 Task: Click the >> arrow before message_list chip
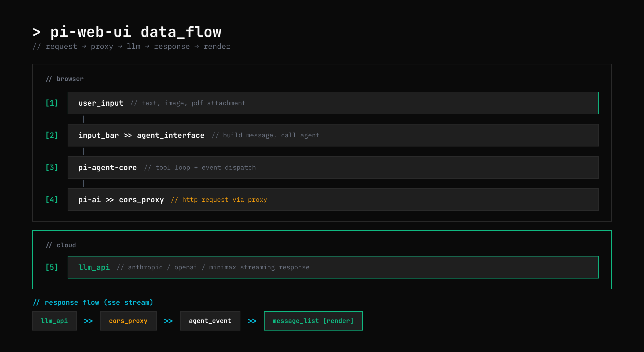252,321
